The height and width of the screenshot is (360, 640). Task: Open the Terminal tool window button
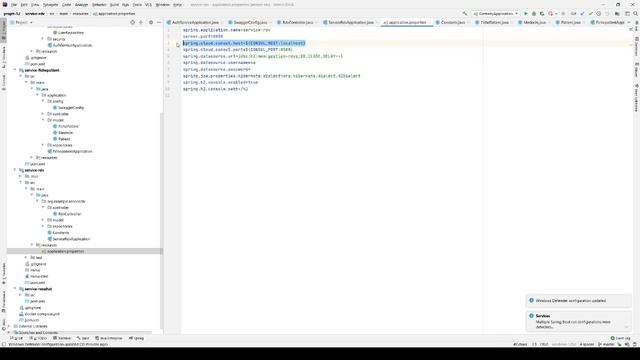pos(61,338)
